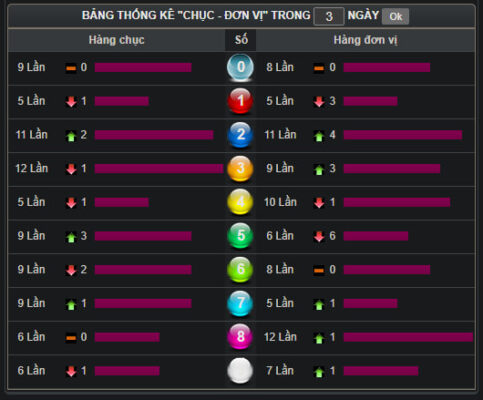This screenshot has width=483, height=400.
Task: Click the 10 Lần label in units column
Action: (280, 202)
